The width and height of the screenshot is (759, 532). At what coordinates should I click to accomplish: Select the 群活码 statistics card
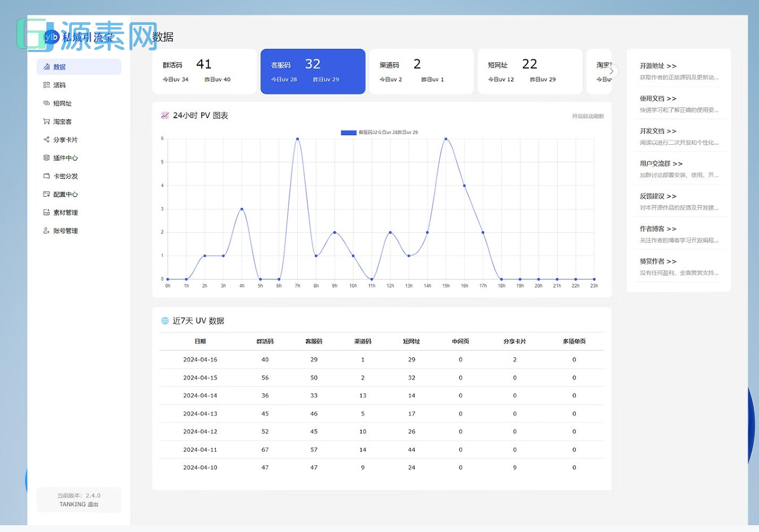[205, 71]
